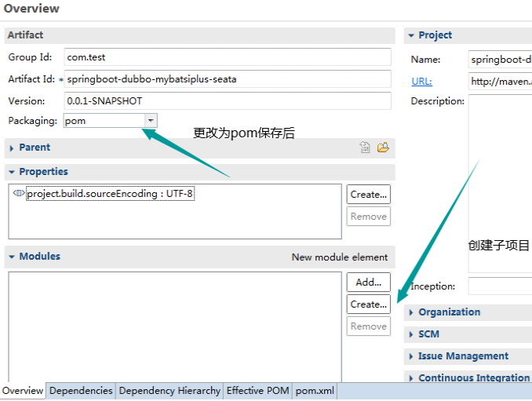Click the Group Id text field
The width and height of the screenshot is (532, 401).
click(228, 57)
